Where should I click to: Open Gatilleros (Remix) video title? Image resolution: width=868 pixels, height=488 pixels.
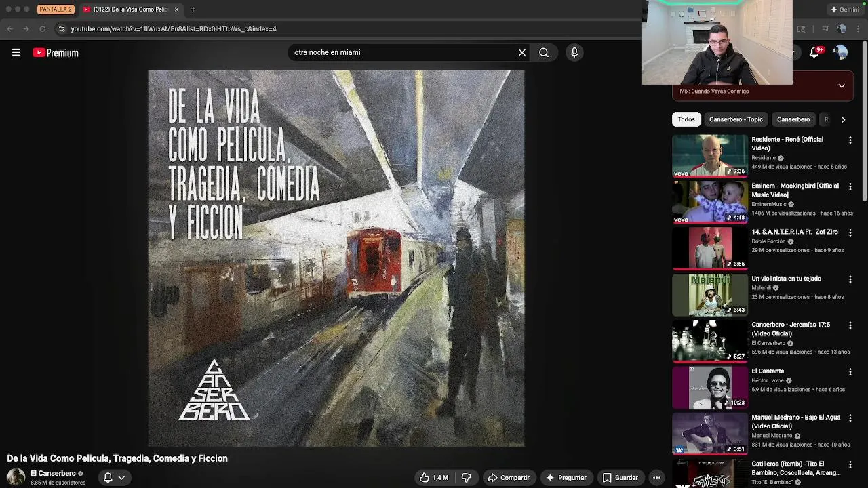[x=796, y=468]
